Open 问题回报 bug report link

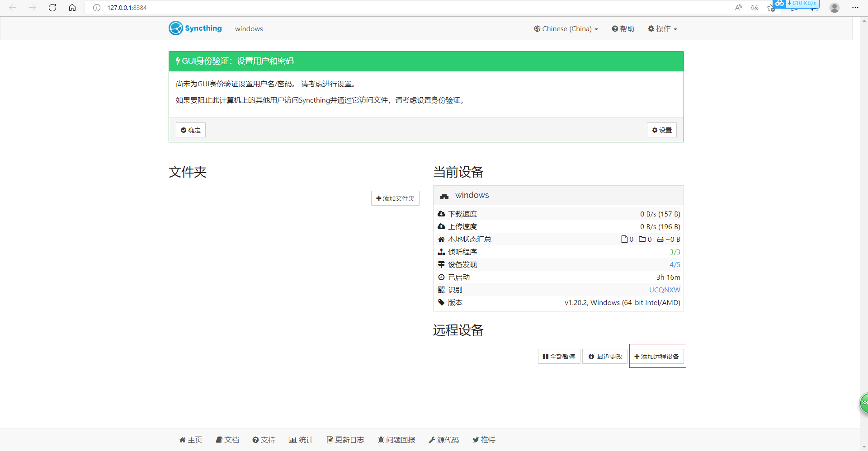click(396, 440)
